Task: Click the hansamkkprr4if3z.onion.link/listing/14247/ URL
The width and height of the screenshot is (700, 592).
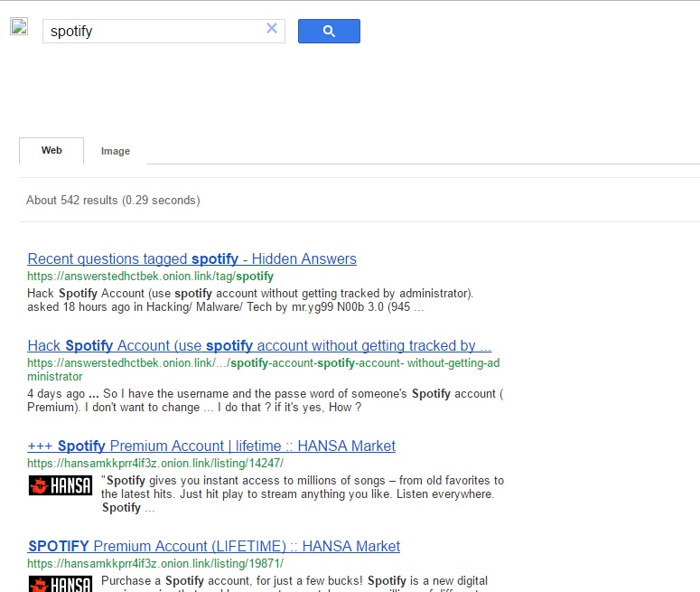Action: (155, 464)
